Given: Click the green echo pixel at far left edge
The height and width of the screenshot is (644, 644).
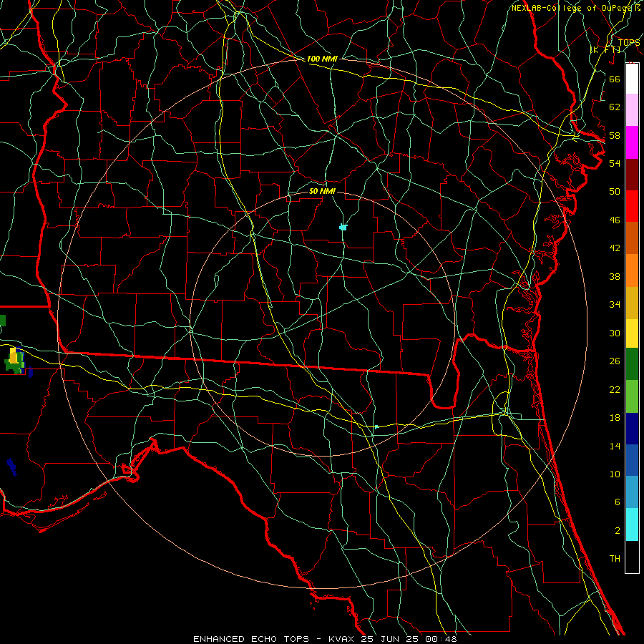Looking at the screenshot, I should pyautogui.click(x=2, y=321).
